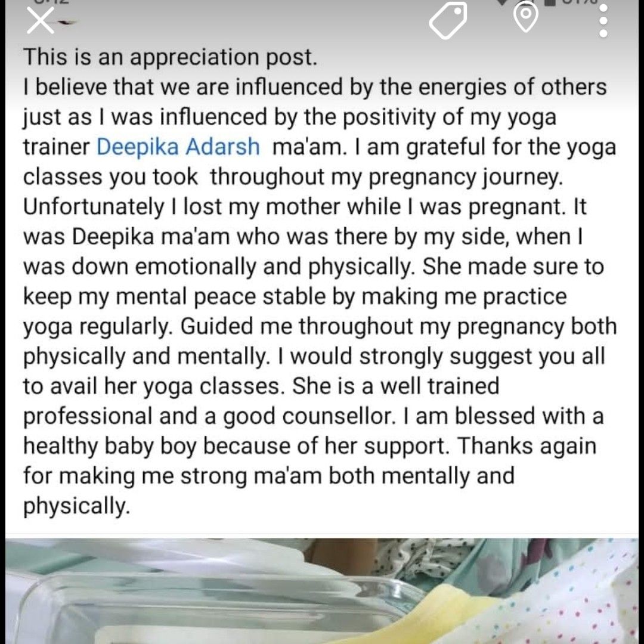Screen dimensions: 644x644
Task: Open Deepika Adarsh's profile link
Action: tap(178, 147)
